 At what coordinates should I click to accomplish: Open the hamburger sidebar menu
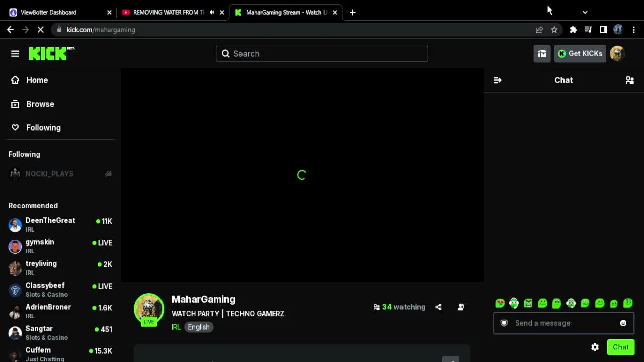tap(15, 54)
